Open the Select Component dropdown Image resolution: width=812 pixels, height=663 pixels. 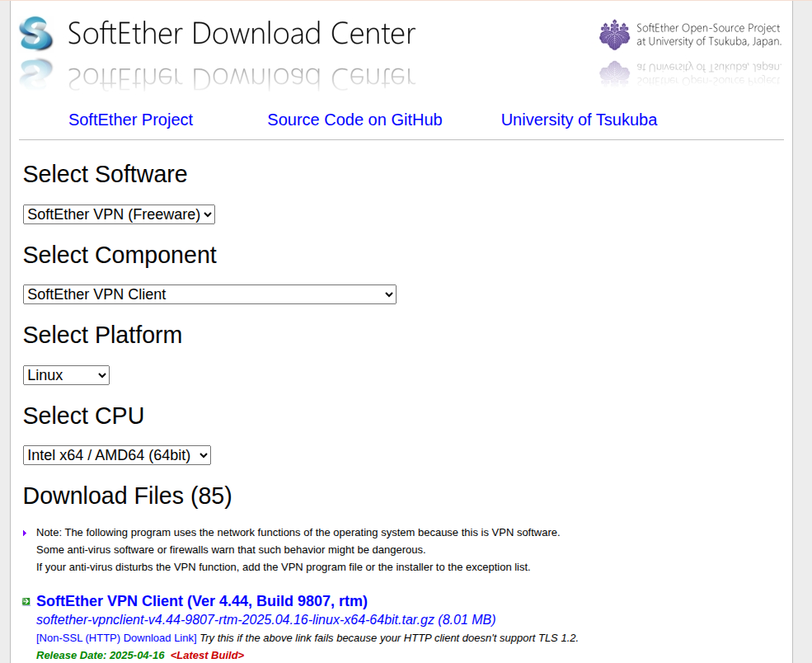coord(209,294)
